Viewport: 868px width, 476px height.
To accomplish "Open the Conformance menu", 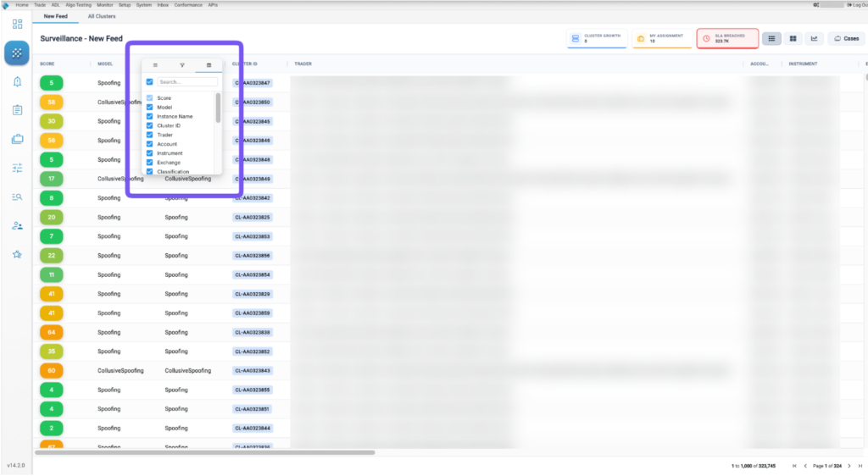I will (188, 5).
